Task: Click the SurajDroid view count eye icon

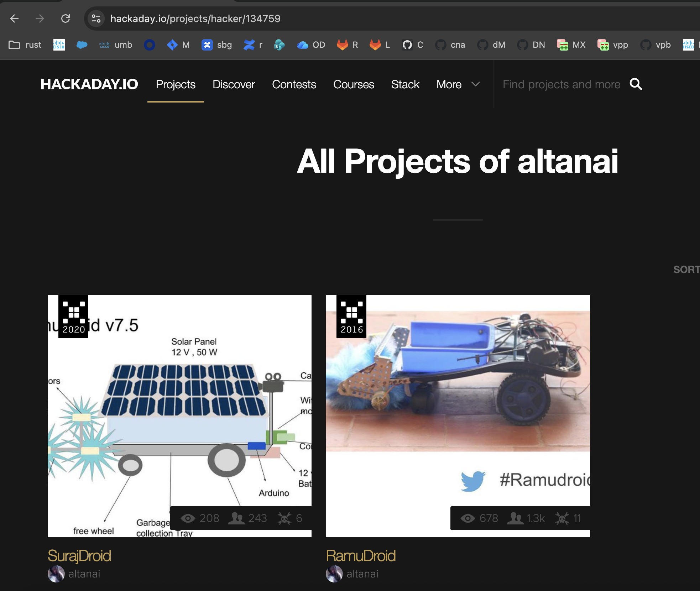Action: (188, 518)
